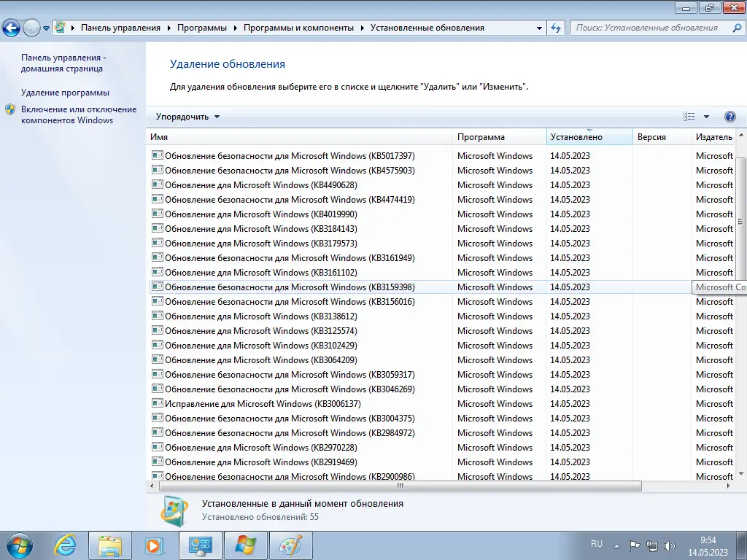
Task: Click the Back navigation arrow button
Action: pyautogui.click(x=12, y=28)
